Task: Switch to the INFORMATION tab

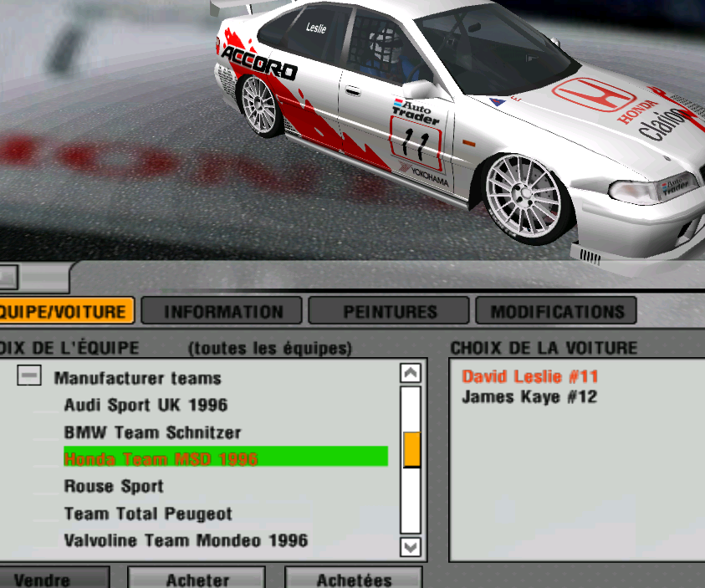Action: tap(223, 312)
